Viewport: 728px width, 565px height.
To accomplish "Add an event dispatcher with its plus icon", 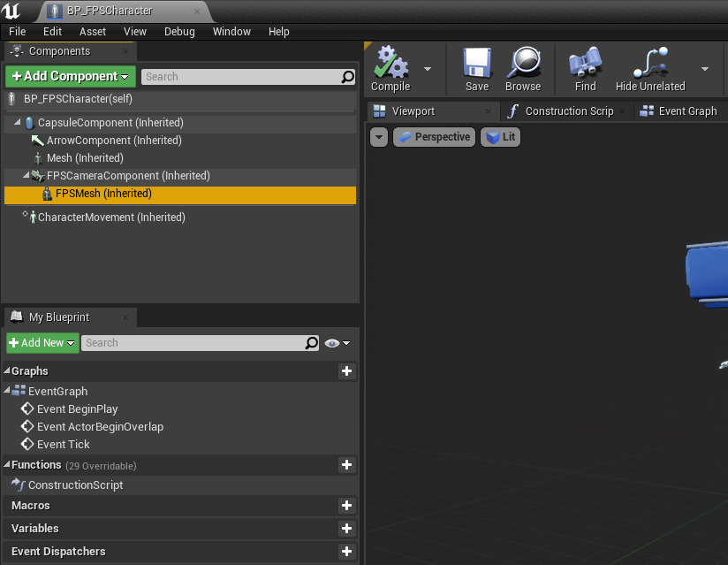I will [x=346, y=551].
